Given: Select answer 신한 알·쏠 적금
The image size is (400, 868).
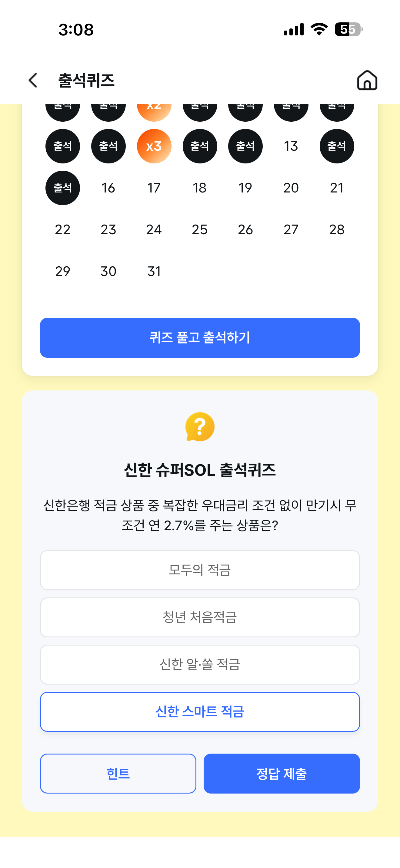Looking at the screenshot, I should point(200,665).
